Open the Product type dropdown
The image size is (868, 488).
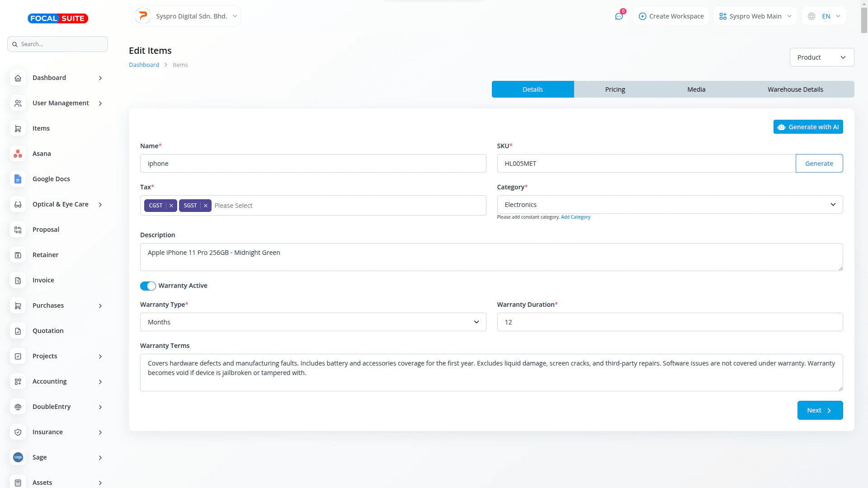(821, 57)
